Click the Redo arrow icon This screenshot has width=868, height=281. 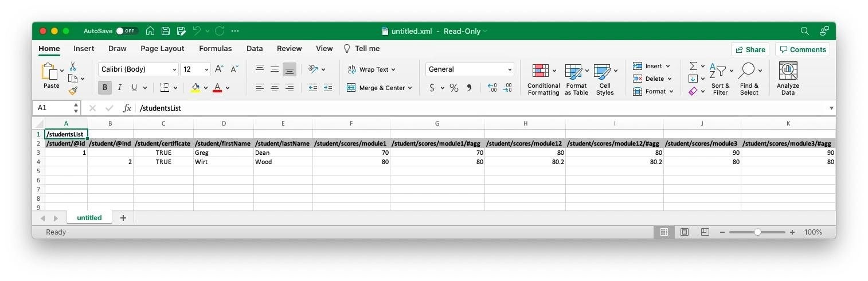[219, 31]
